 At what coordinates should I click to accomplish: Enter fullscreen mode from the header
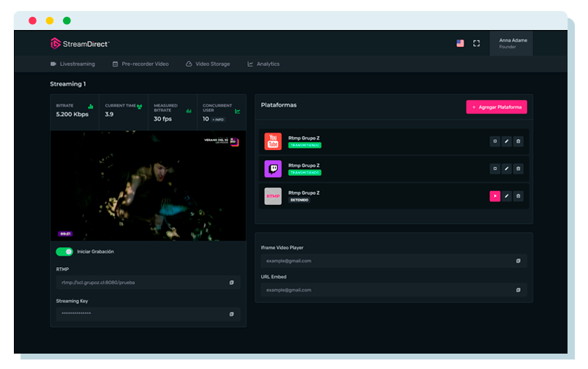[x=477, y=43]
